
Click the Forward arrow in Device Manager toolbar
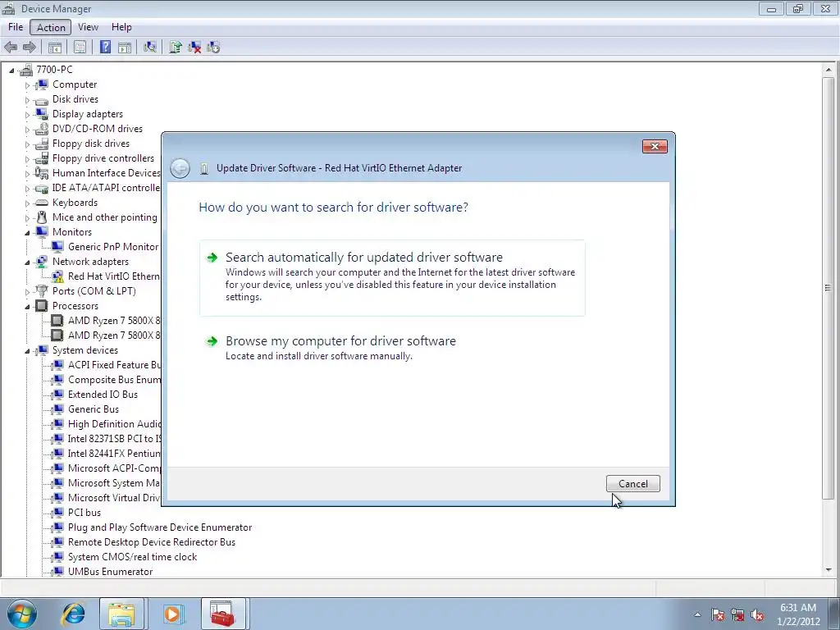(x=30, y=47)
